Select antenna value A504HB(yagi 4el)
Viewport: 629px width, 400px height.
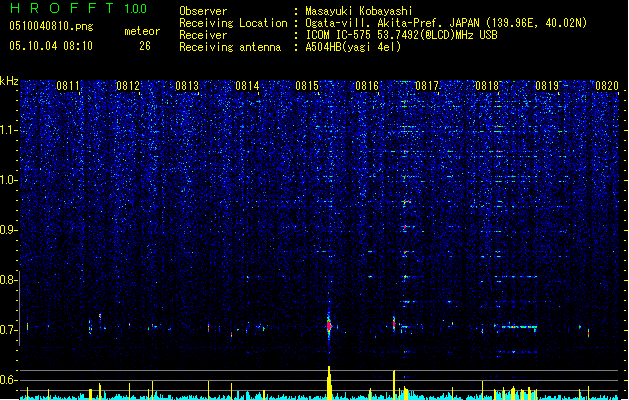[353, 47]
